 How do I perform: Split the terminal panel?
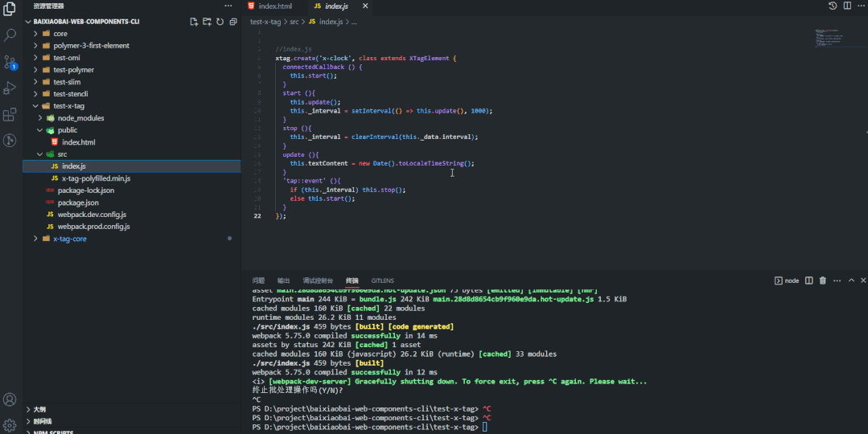coord(809,280)
